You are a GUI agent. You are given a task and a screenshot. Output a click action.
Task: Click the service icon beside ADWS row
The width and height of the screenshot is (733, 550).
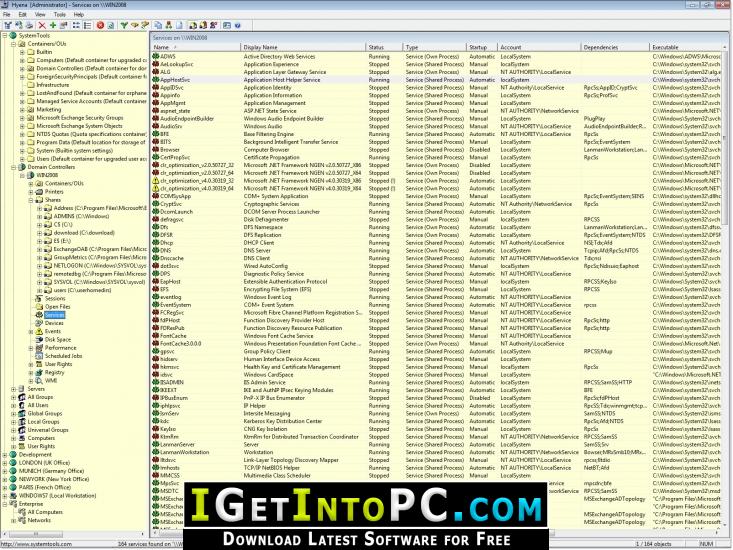click(x=156, y=57)
